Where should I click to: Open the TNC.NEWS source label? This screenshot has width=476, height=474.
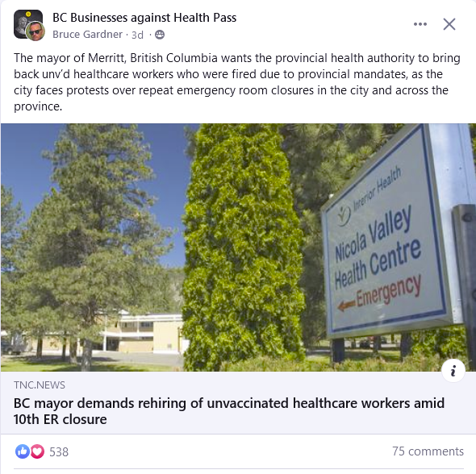point(40,385)
